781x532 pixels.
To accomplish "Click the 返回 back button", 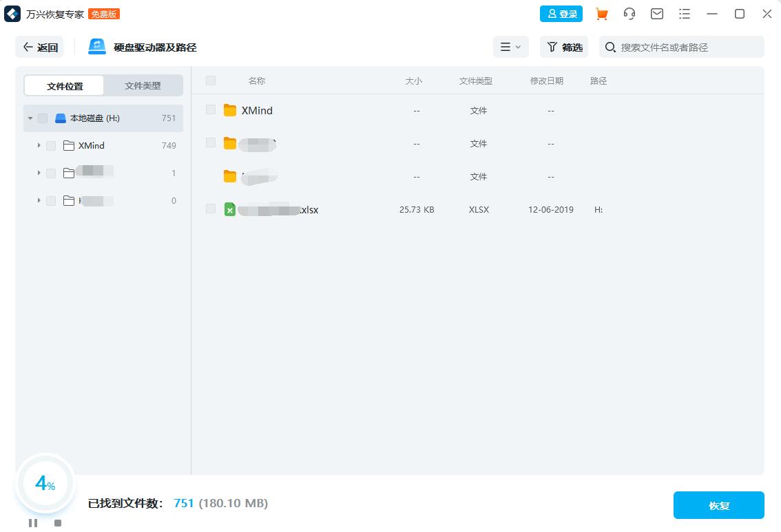I will point(39,47).
